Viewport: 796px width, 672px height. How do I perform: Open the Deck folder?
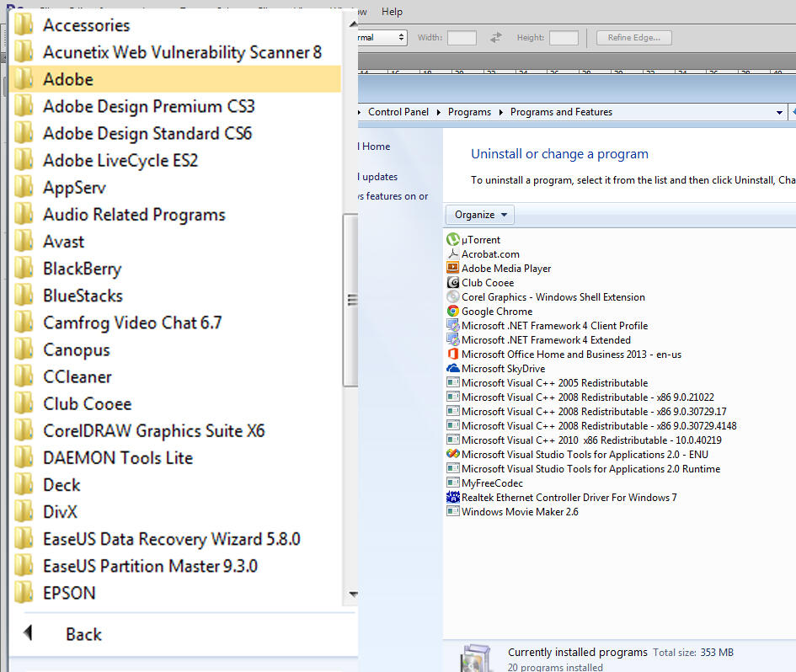point(174,485)
